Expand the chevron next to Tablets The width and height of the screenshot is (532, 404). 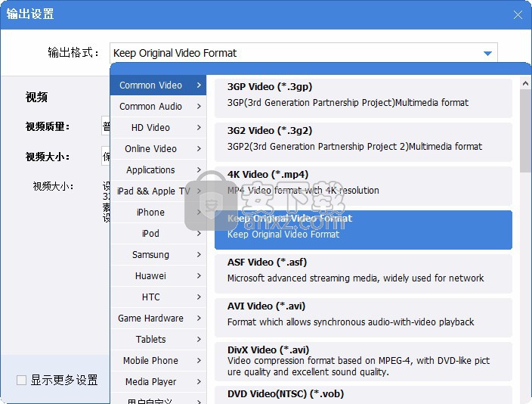coord(199,340)
